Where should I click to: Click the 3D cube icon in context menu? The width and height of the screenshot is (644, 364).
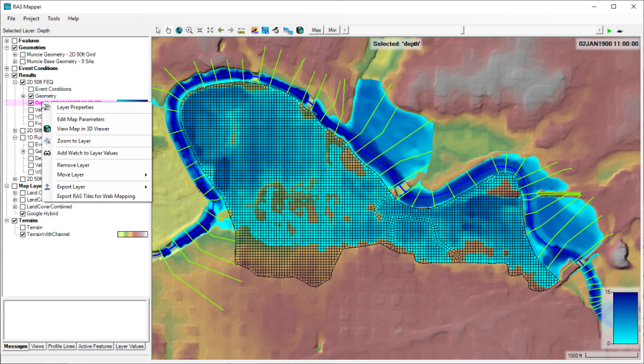pos(47,129)
